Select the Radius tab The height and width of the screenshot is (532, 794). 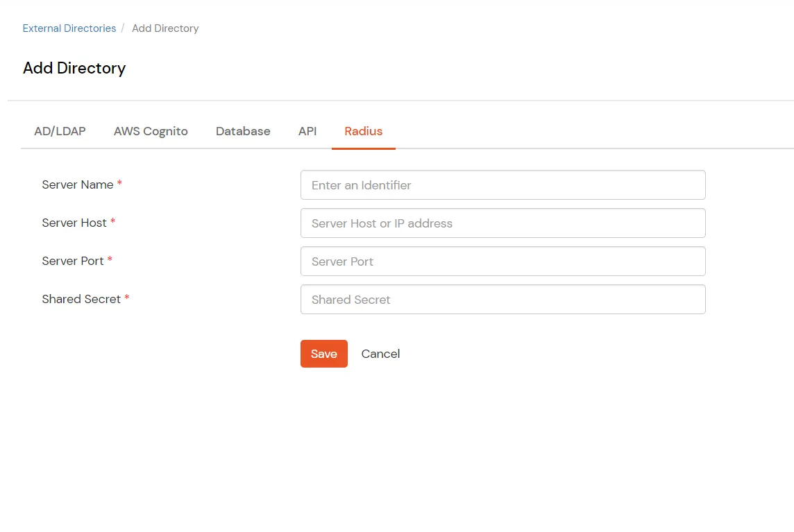[x=363, y=131]
